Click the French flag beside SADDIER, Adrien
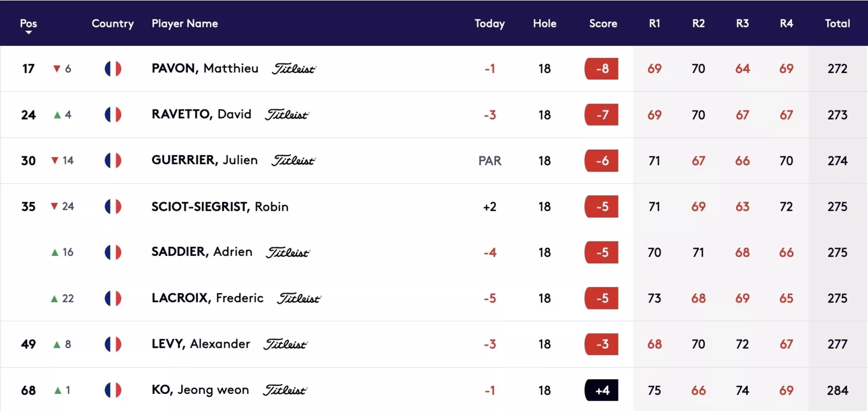 click(113, 252)
